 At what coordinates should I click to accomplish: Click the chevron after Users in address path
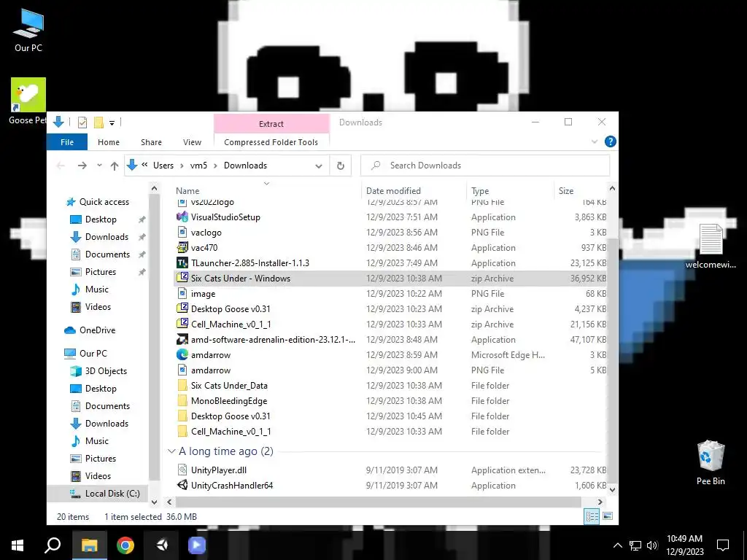coord(182,166)
